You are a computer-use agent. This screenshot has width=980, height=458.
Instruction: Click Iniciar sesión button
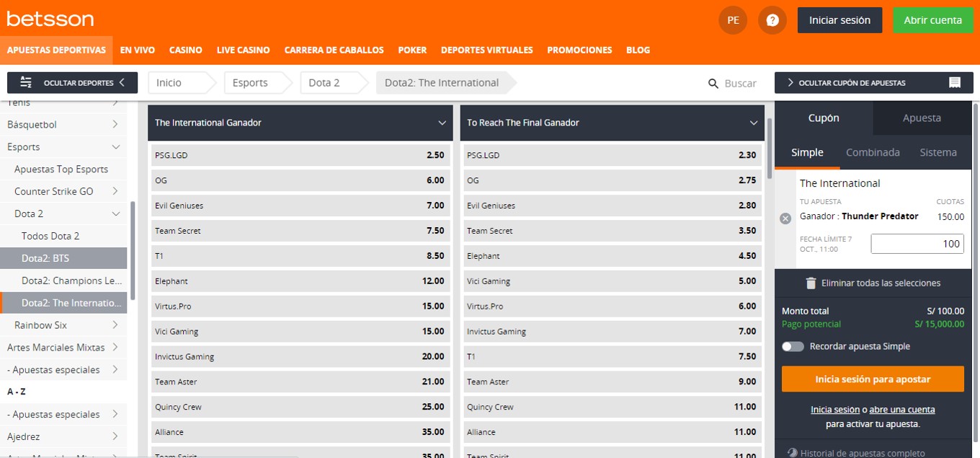(839, 20)
